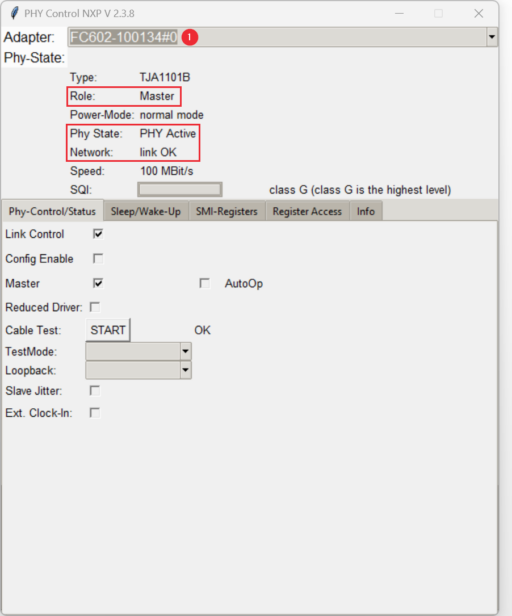Open the Sleep/Wake-Up tab
Screen dimensions: 512x616
146,211
